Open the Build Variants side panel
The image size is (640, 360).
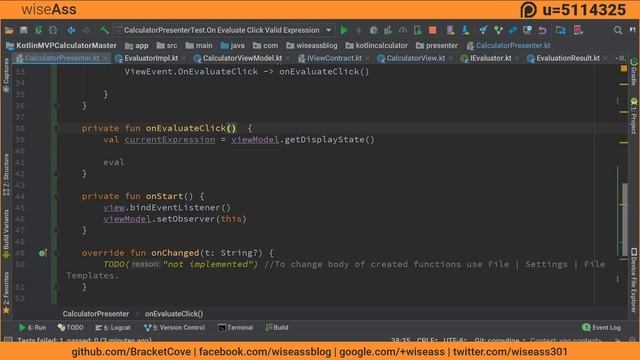(x=6, y=234)
